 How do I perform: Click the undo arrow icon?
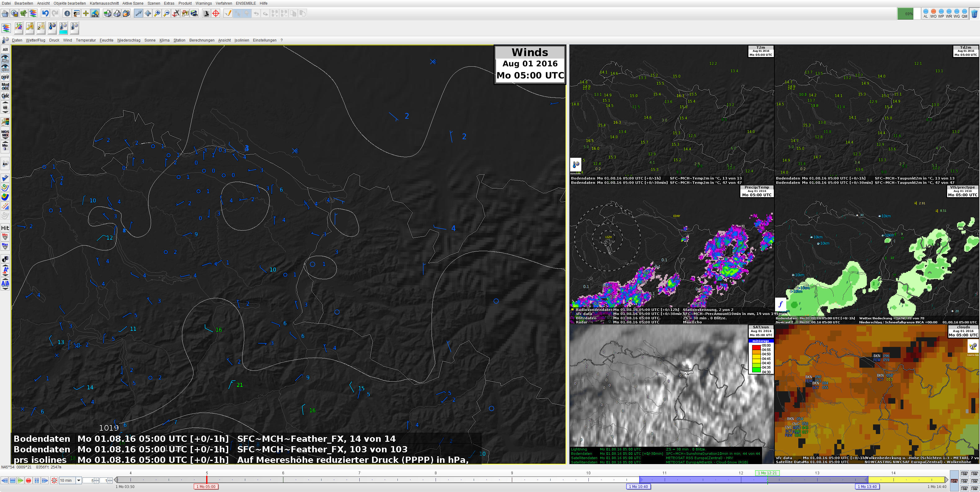pyautogui.click(x=45, y=14)
